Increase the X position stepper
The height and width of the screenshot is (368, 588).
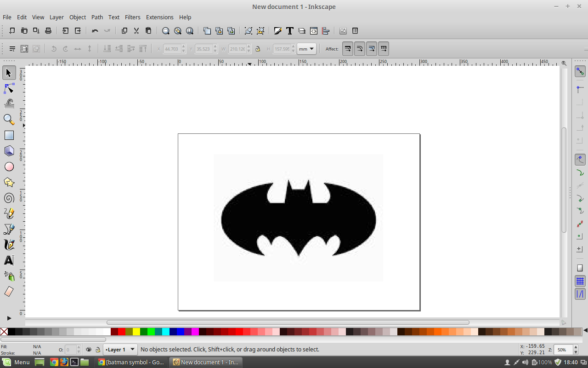pyautogui.click(x=183, y=46)
